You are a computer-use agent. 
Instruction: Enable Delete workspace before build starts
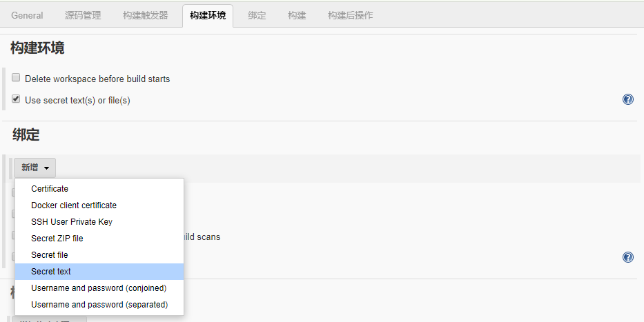tap(16, 79)
